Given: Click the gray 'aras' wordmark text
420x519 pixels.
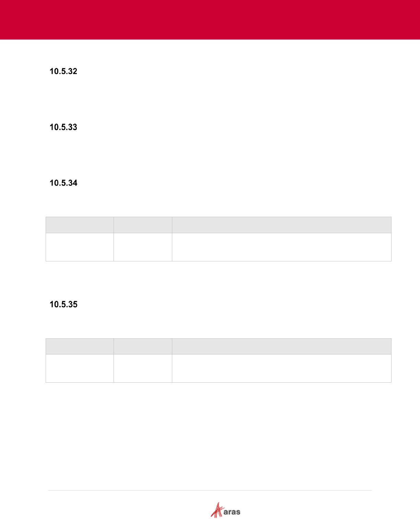Looking at the screenshot, I should (232, 512).
